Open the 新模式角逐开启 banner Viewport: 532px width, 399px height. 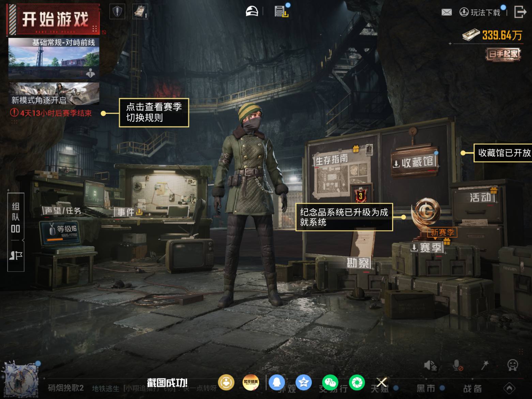pos(54,94)
